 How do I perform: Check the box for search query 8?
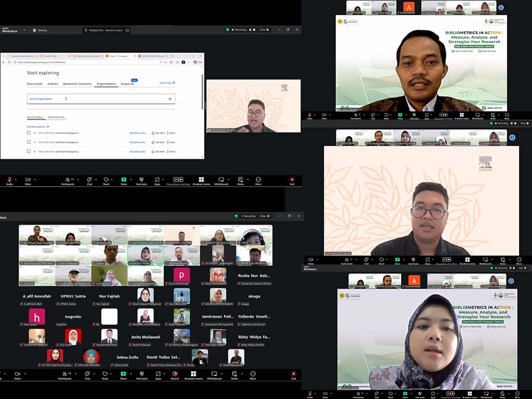[29, 133]
